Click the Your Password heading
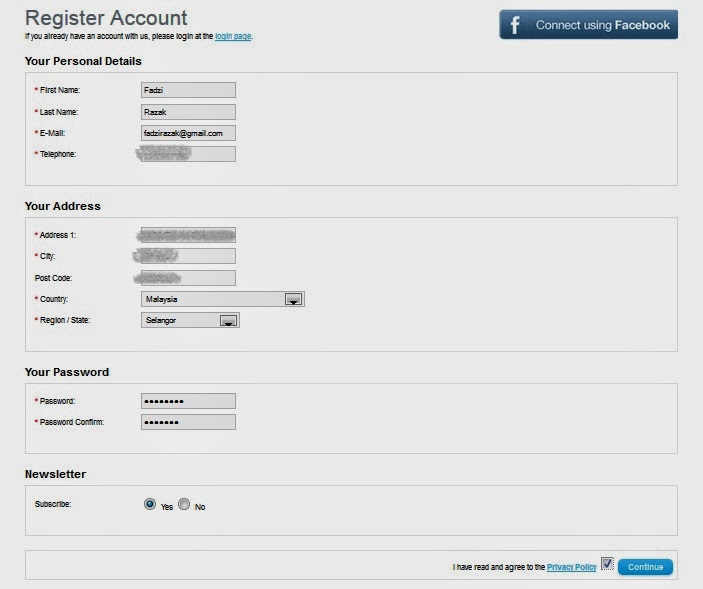703x589 pixels. tap(67, 372)
